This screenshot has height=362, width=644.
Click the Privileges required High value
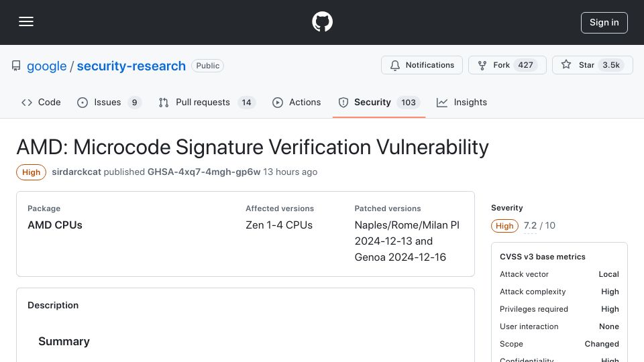(610, 309)
